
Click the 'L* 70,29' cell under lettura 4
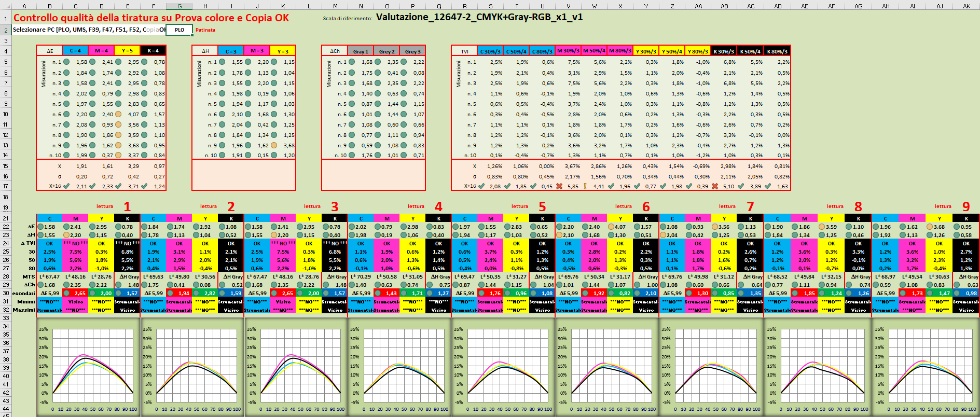pos(361,276)
